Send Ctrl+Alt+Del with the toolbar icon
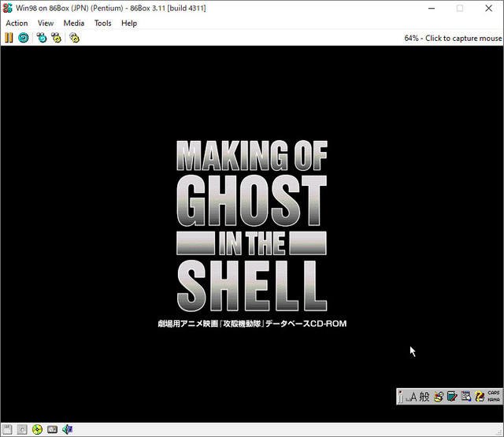Viewport: 504px width, 437px height. tap(42, 38)
